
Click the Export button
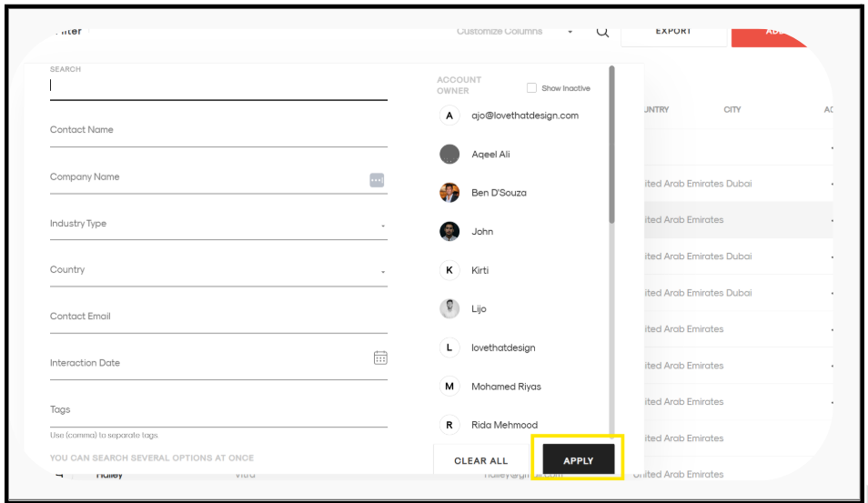pyautogui.click(x=673, y=32)
